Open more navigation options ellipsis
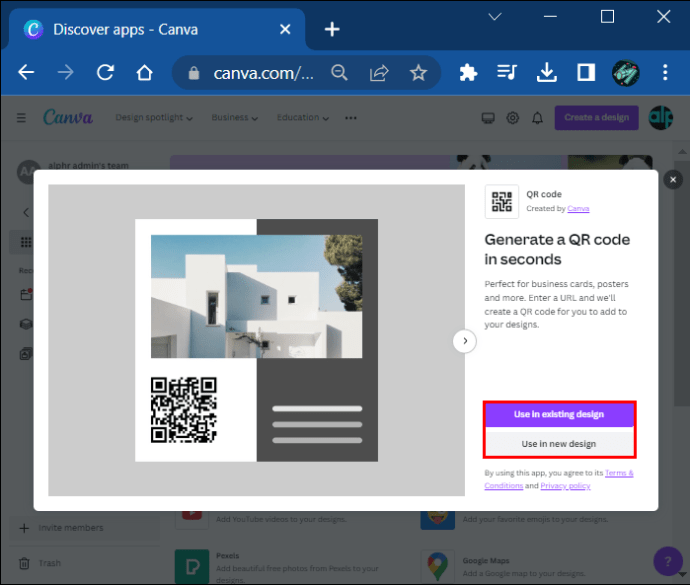This screenshot has height=585, width=690. point(351,118)
